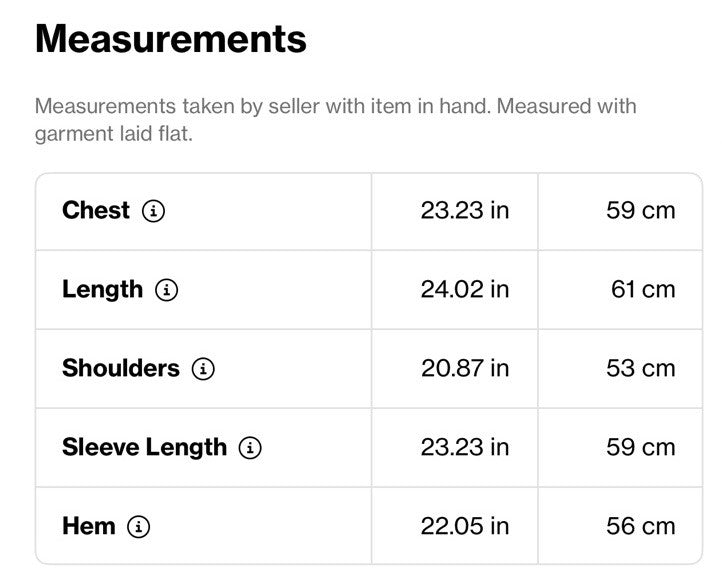Image resolution: width=722 pixels, height=568 pixels.
Task: Click the Shoulders 20.87 in value
Action: [465, 368]
